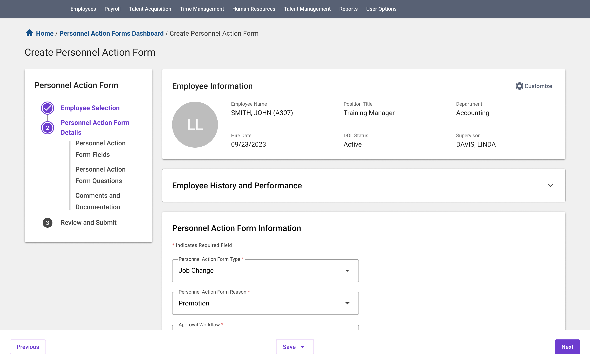Click the Employee History and Performance heading
Viewport: 590px width, 364px height.
point(237,186)
